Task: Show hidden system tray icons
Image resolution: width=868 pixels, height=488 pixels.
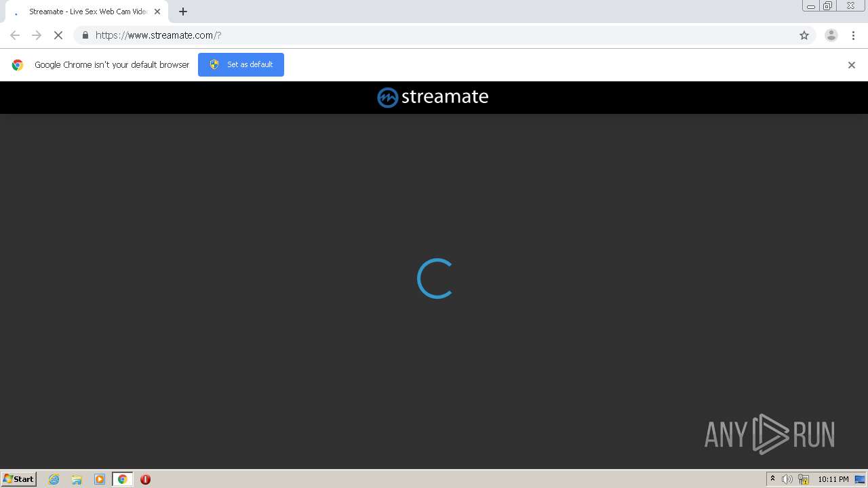Action: (772, 479)
